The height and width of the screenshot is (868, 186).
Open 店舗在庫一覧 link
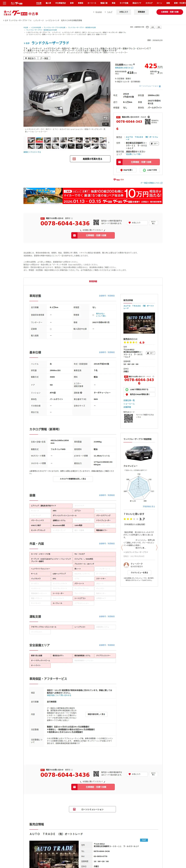(129, 400)
